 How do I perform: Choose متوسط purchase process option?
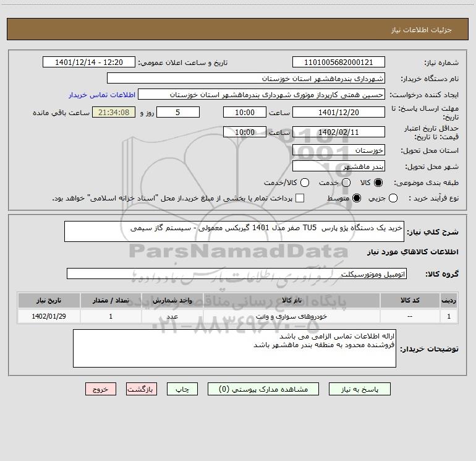pyautogui.click(x=357, y=198)
